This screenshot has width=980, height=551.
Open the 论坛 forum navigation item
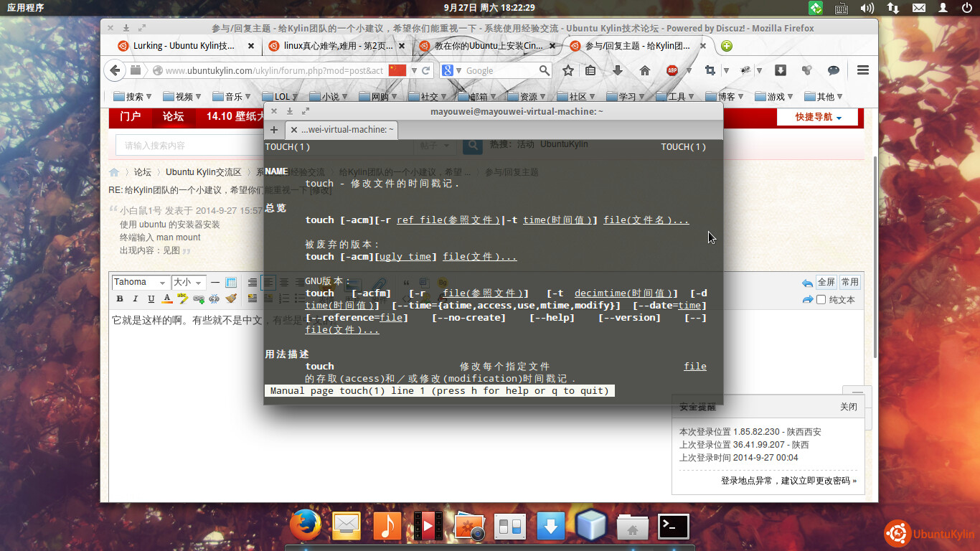pos(173,116)
